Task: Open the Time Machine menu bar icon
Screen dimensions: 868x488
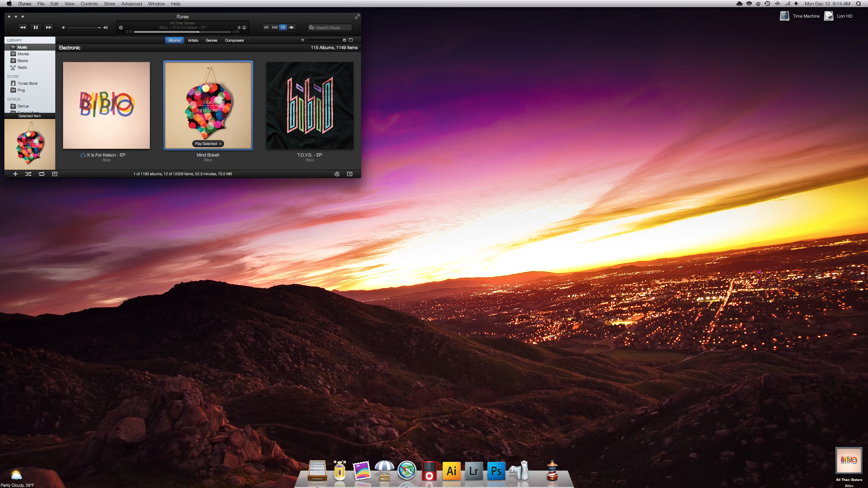Action: click(x=767, y=4)
